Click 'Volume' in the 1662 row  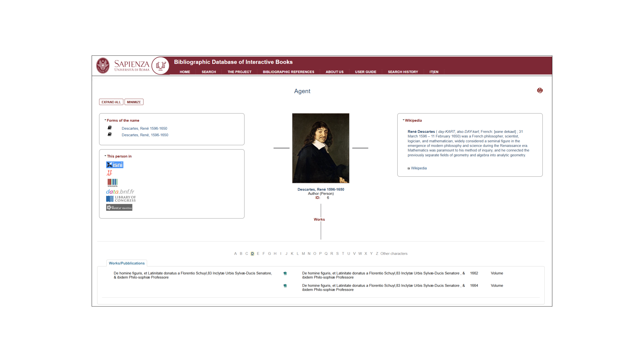coord(497,273)
